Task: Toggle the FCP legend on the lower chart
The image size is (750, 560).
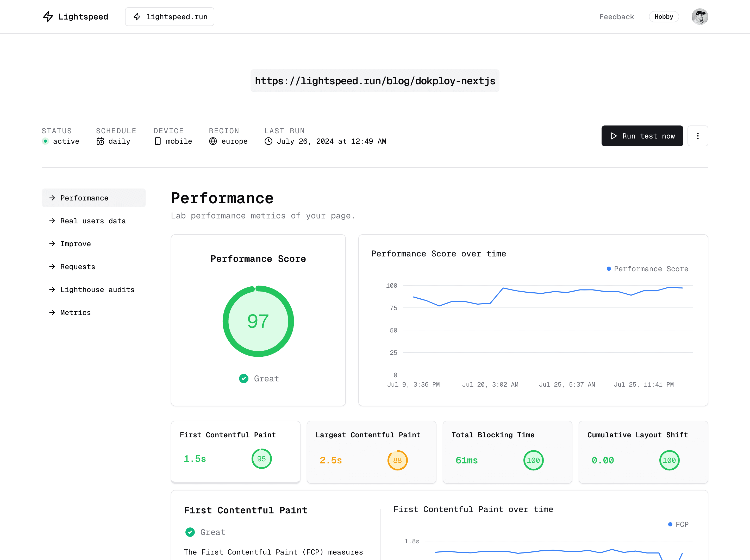Action: tap(678, 524)
